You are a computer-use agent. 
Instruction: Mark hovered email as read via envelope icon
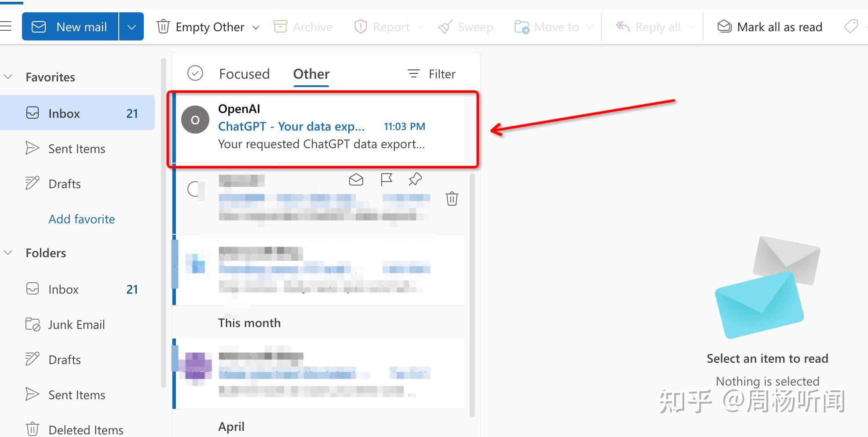(356, 179)
